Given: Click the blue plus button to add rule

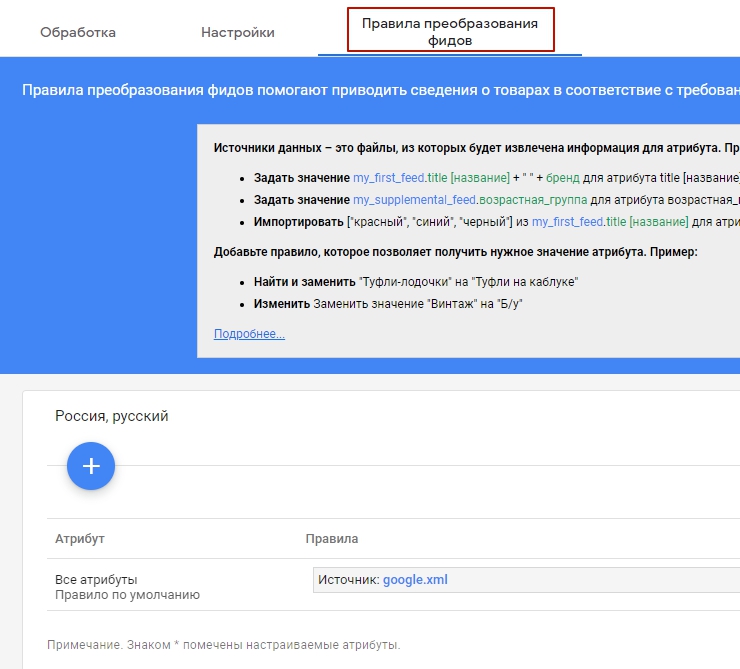Looking at the screenshot, I should [91, 465].
